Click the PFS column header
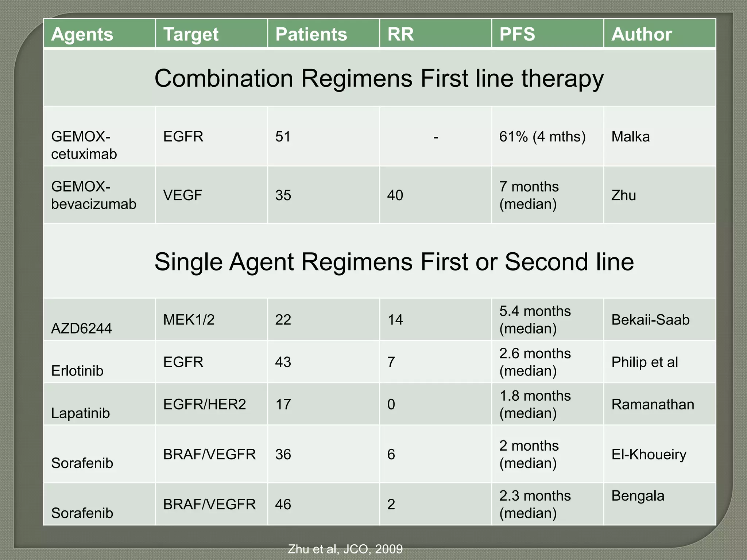Viewport: 747px width, 560px height. (547, 34)
